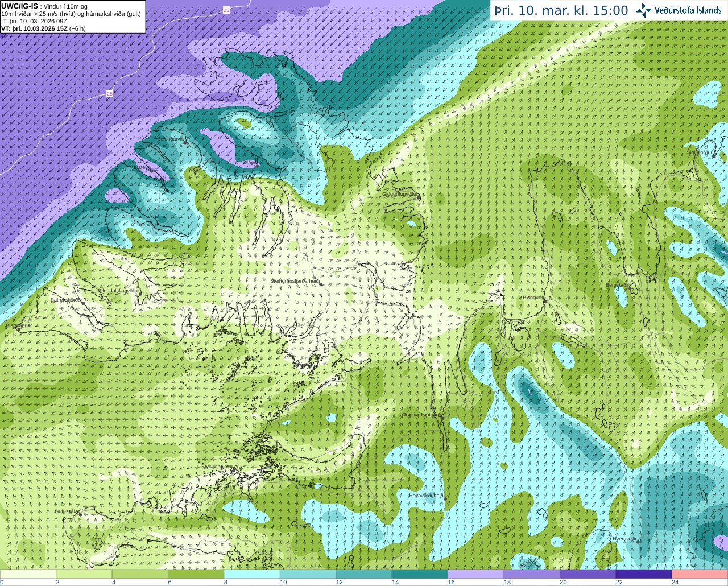Click the 6–8 m/s olive green legend swatch
728x586 pixels.
coord(196,574)
